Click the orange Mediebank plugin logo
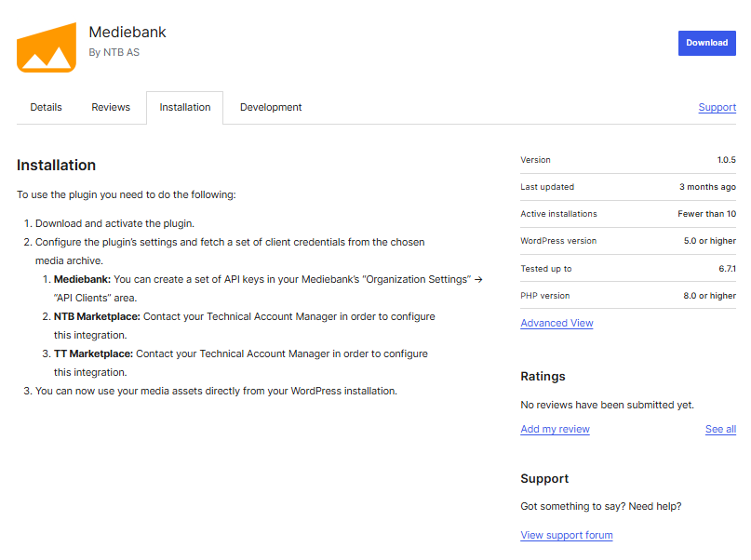The image size is (751, 560). 47,47
